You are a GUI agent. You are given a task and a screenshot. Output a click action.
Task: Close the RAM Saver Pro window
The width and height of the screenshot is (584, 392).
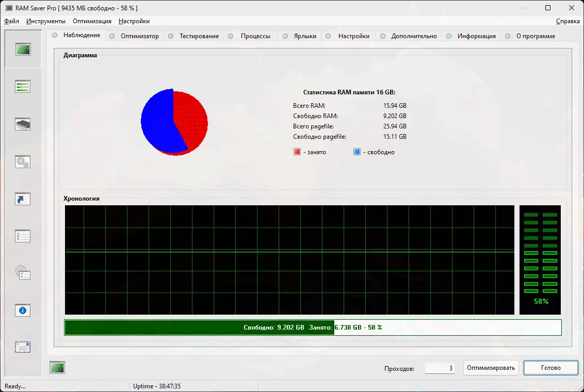pyautogui.click(x=572, y=8)
